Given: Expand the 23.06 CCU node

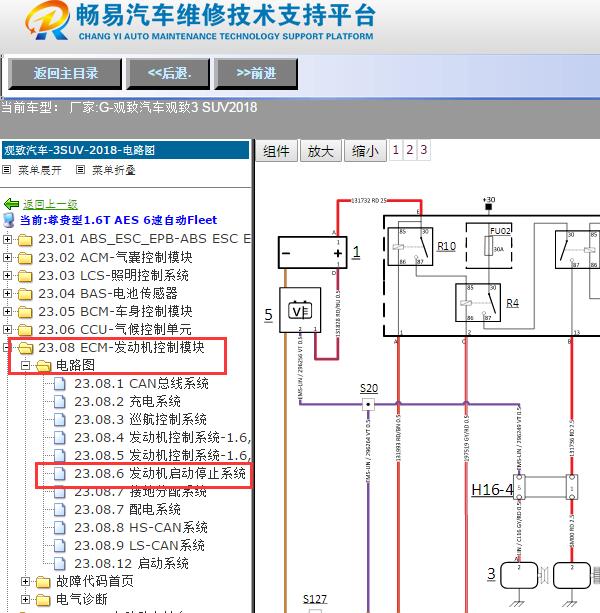Looking at the screenshot, I should click(x=7, y=329).
